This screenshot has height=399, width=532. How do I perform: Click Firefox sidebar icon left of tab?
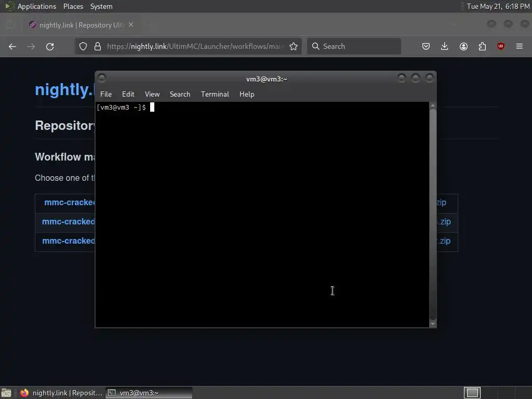pos(10,25)
